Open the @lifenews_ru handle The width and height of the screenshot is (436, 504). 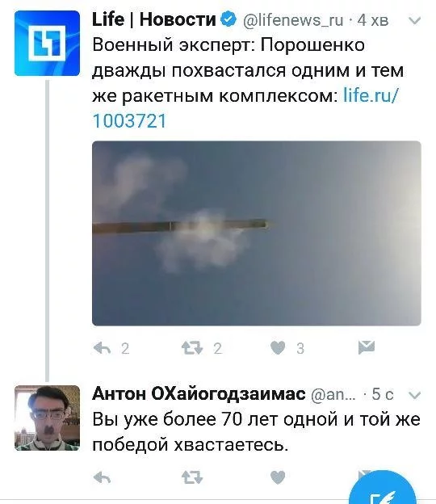293,20
